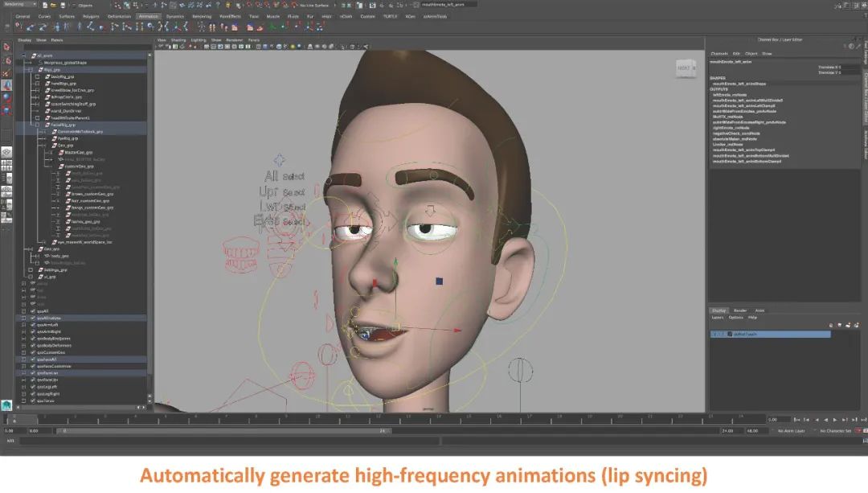Viewport: 868px width, 493px height.
Task: Toggle visibility of the default layer
Action: click(x=715, y=334)
